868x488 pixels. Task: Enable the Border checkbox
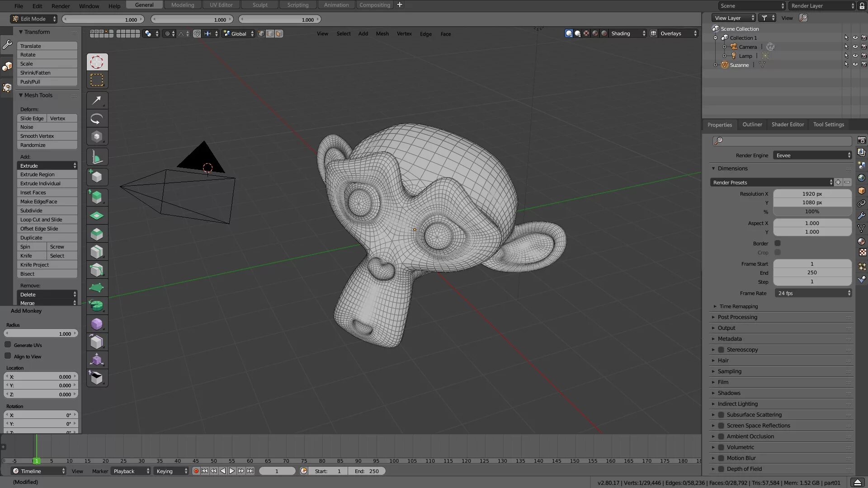pyautogui.click(x=778, y=243)
